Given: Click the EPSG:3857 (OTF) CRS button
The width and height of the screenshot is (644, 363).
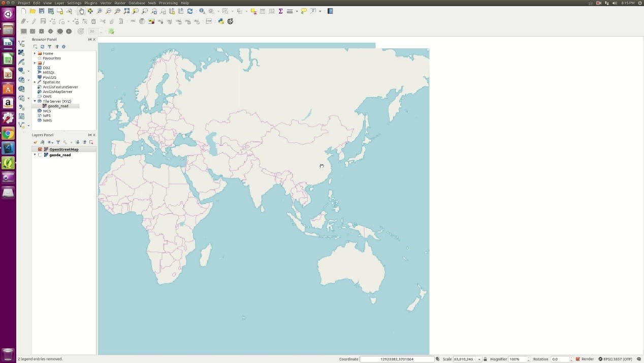Looking at the screenshot, I should (x=615, y=359).
